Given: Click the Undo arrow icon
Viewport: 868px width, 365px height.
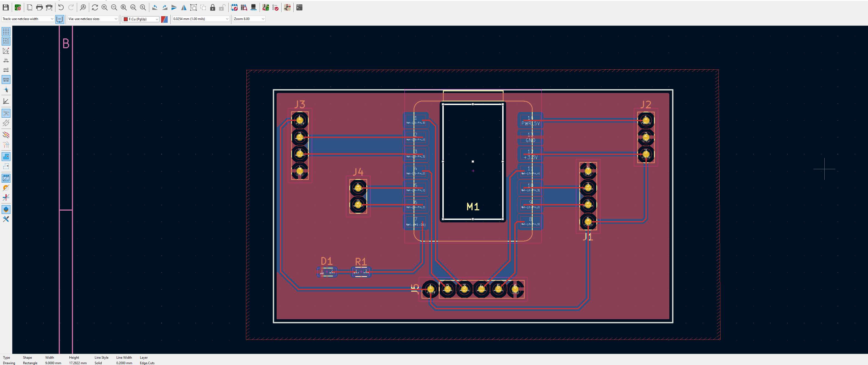Looking at the screenshot, I should click(x=61, y=7).
